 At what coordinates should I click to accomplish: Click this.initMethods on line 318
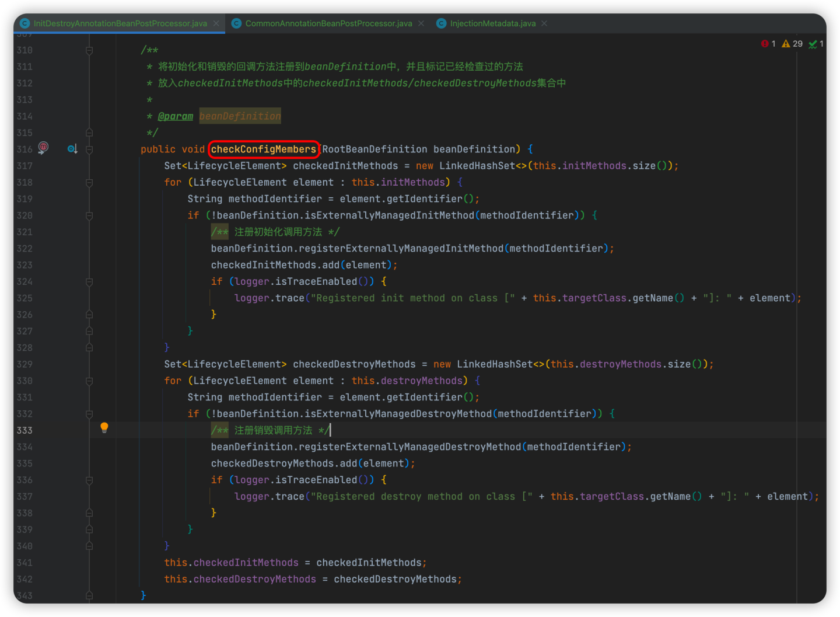tap(398, 183)
